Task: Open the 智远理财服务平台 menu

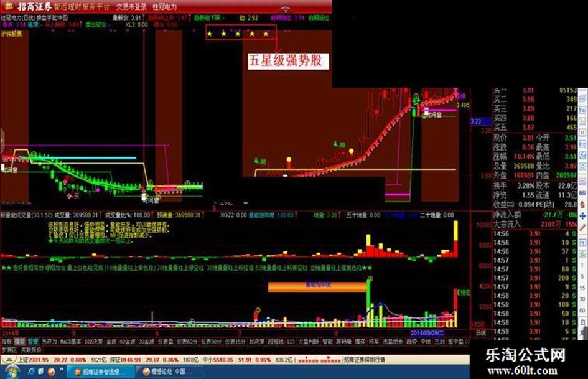Action: coord(81,6)
